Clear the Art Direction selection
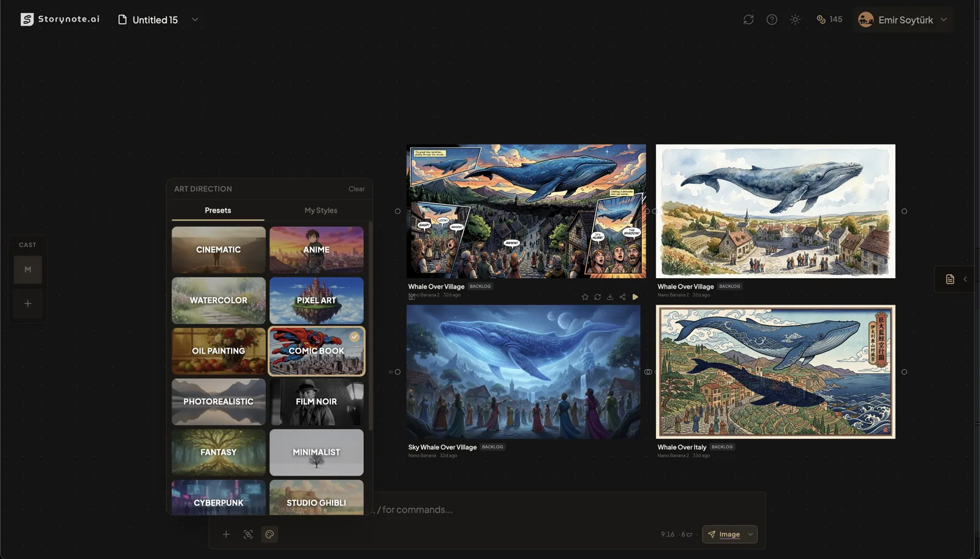This screenshot has width=980, height=559. tap(356, 189)
